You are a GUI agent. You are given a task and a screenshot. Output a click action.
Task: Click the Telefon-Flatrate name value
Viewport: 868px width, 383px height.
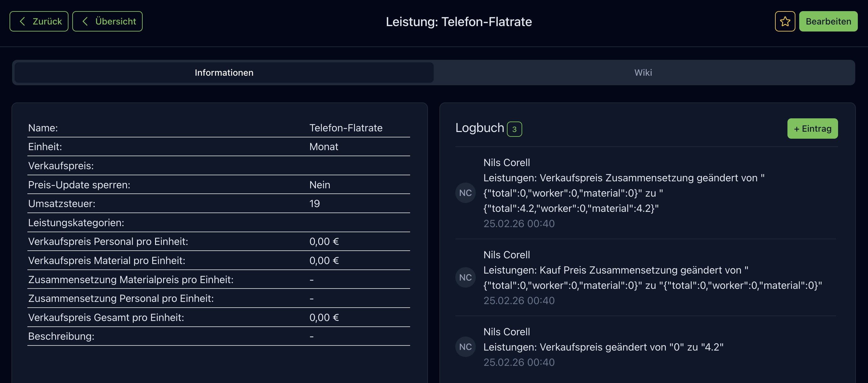tap(346, 128)
